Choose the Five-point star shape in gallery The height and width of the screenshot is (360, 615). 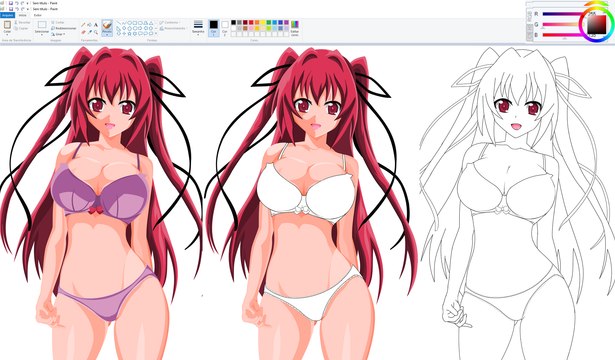click(129, 33)
